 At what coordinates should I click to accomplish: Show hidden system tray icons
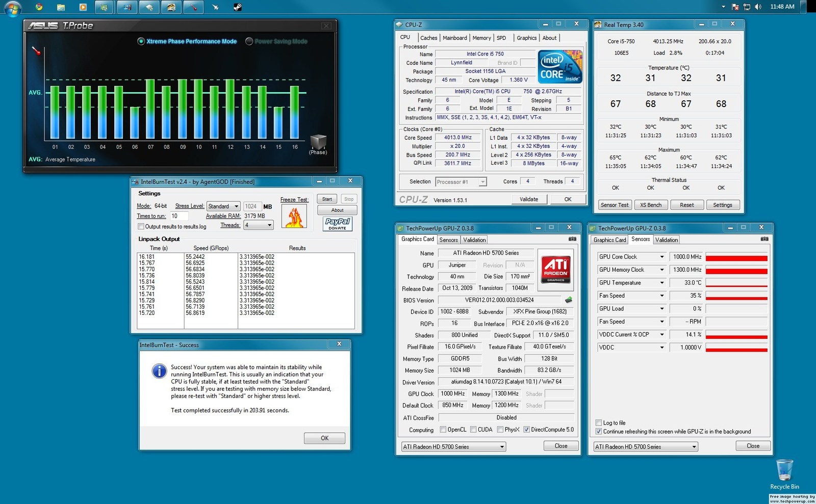click(x=723, y=7)
